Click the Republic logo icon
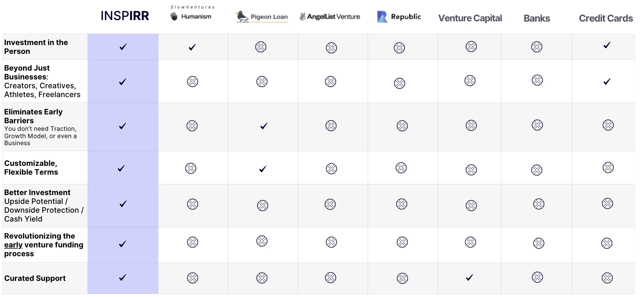 (382, 17)
